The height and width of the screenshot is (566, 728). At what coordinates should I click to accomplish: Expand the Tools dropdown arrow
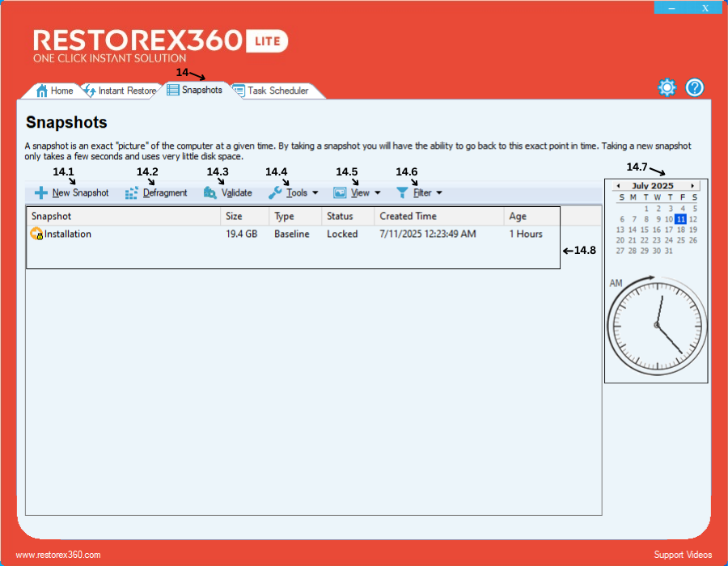click(x=315, y=193)
